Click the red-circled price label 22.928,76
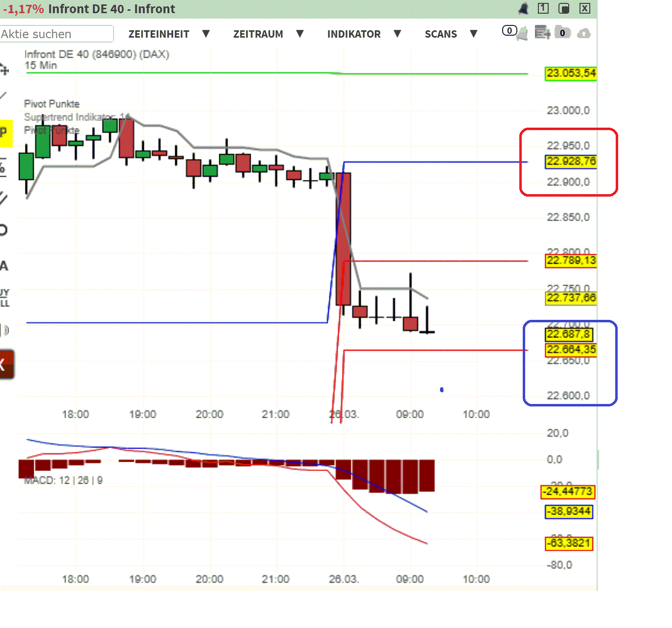 coord(570,162)
